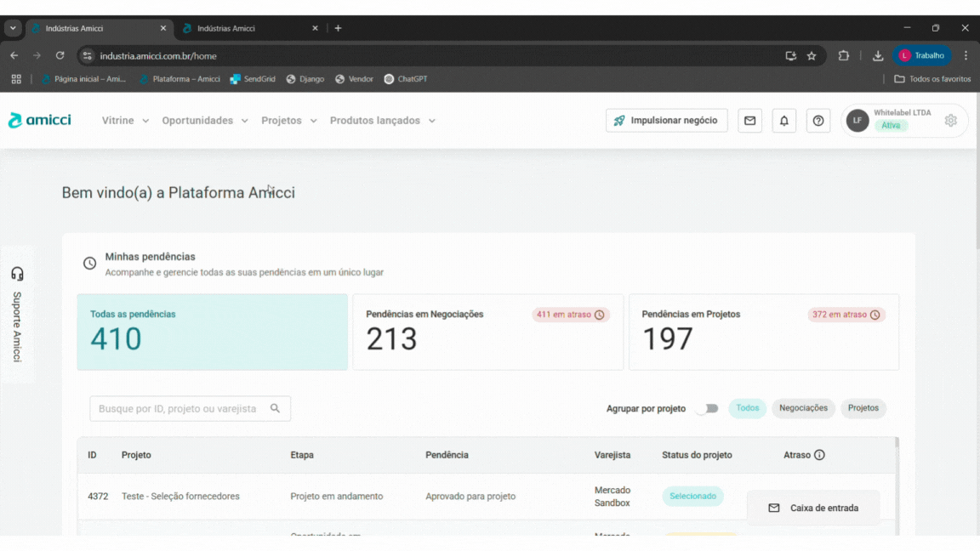Expand Produtos lançados dropdown menu

(x=382, y=121)
